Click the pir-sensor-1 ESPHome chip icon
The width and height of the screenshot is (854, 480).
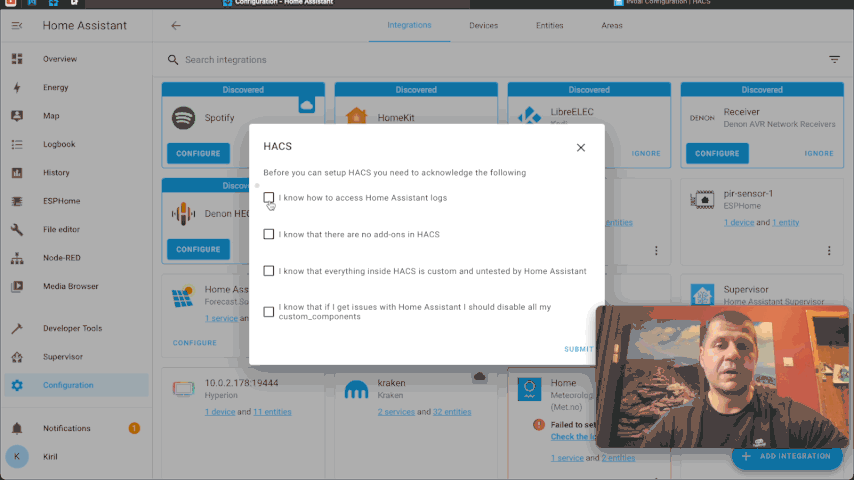(702, 199)
